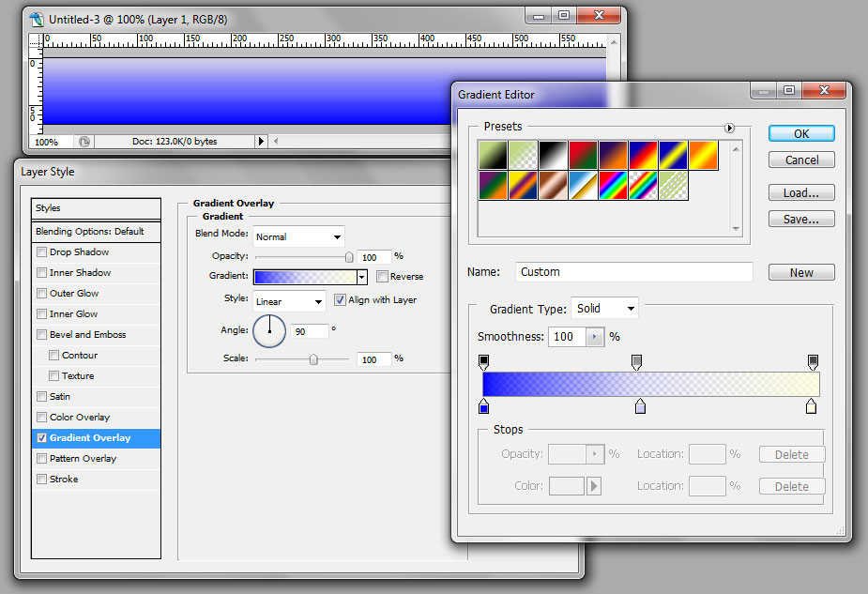The image size is (868, 594).
Task: Select the orange-yellow-orange gradient preset
Action: pyautogui.click(x=703, y=155)
